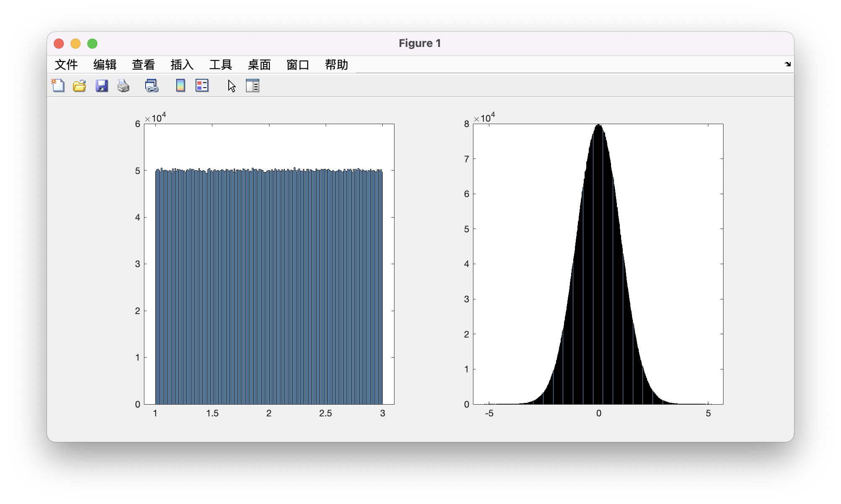Click the peak of the right bell-curve histogram
The image size is (841, 504).
(598, 126)
